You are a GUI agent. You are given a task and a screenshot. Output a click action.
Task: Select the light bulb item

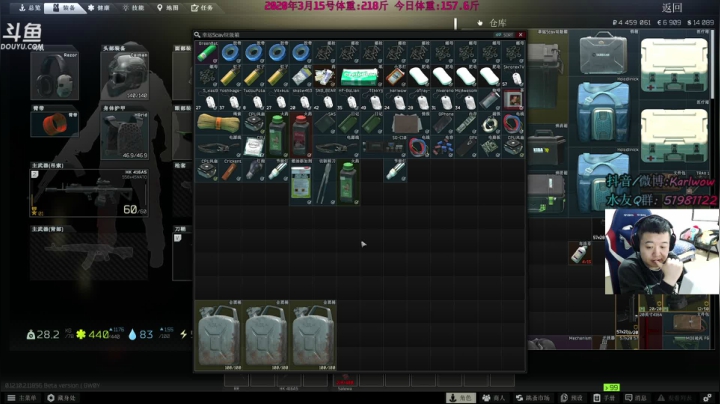pos(254,170)
